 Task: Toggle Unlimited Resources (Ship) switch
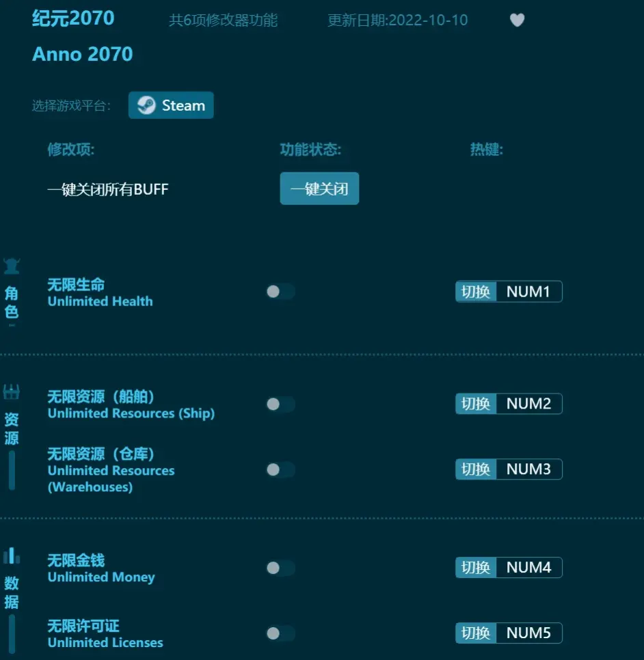pyautogui.click(x=280, y=404)
